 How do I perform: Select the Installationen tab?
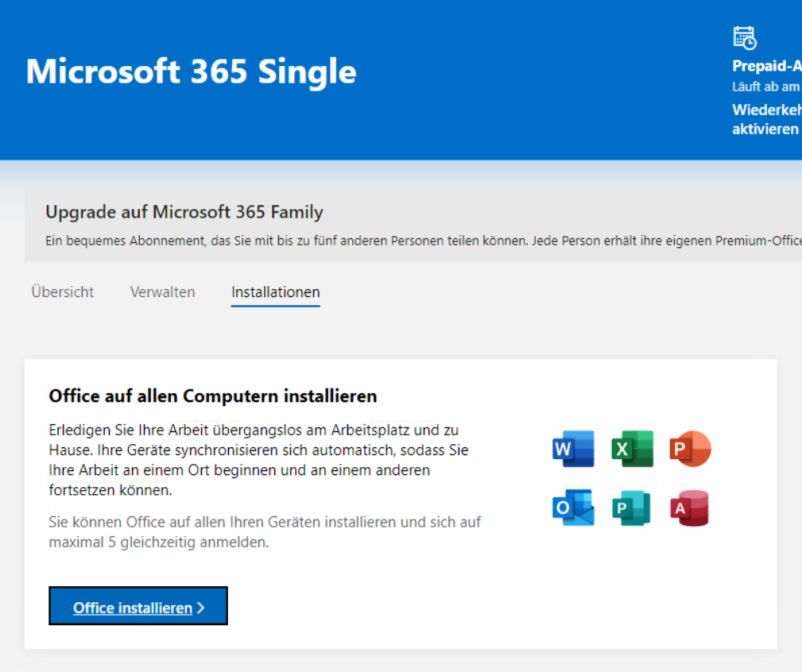pos(276,292)
